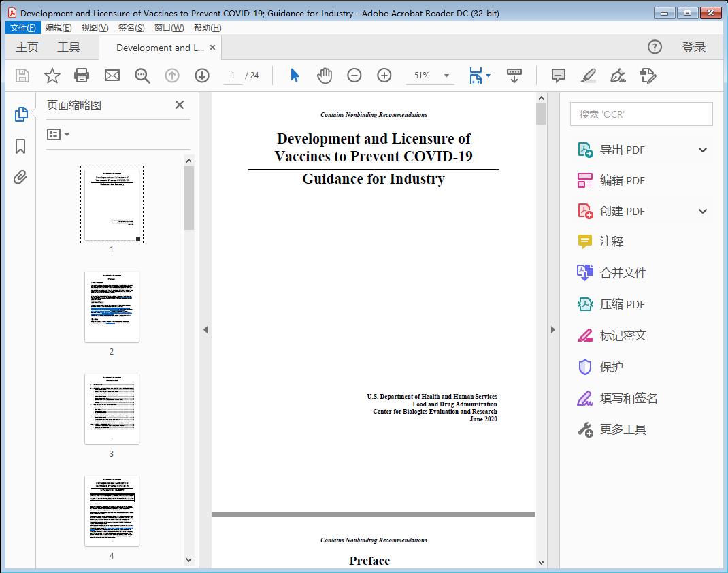Open the comment sticky note tool

(x=558, y=76)
